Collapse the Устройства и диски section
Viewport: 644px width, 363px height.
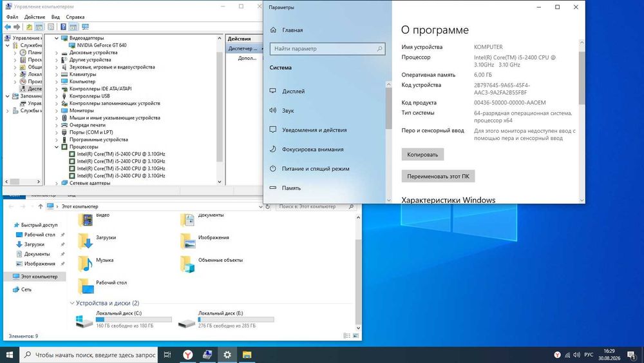(72, 303)
